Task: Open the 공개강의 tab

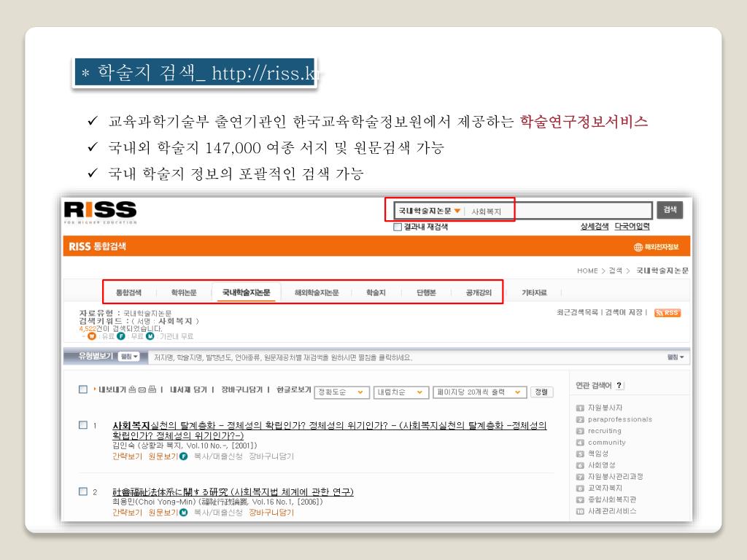Action: [x=479, y=292]
